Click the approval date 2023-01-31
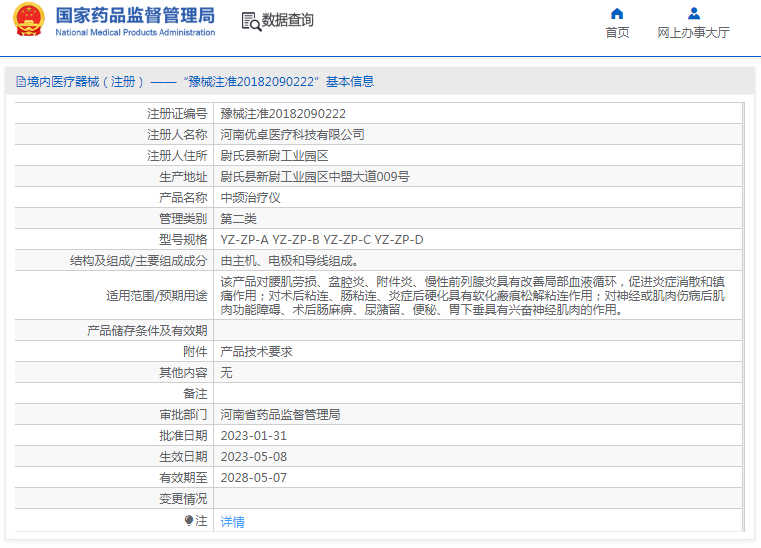Image resolution: width=761 pixels, height=548 pixels. click(253, 435)
